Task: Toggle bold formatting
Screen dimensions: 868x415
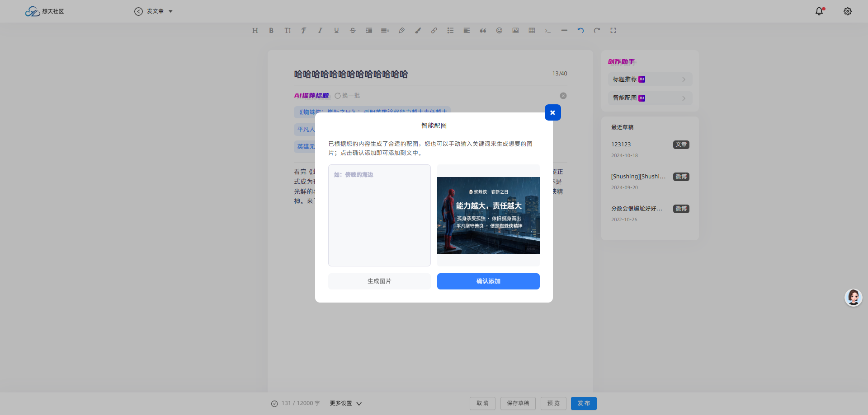Action: tap(271, 30)
